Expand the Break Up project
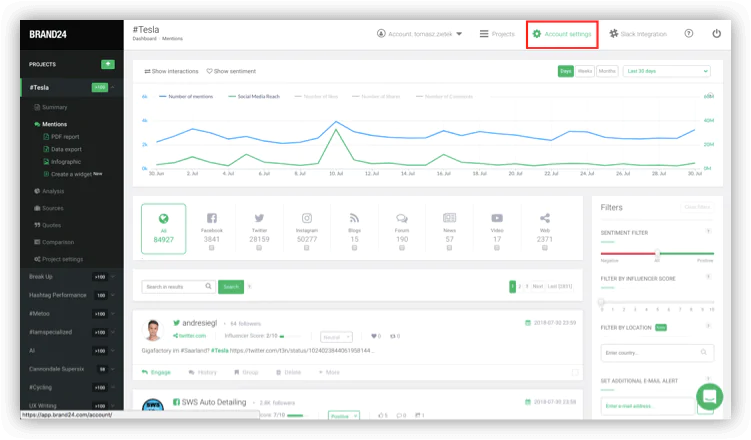 [x=113, y=277]
